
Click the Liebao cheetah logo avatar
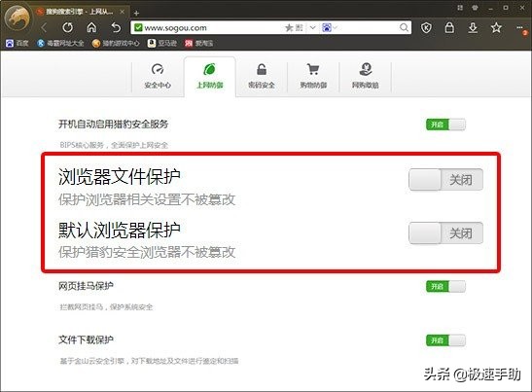18,18
